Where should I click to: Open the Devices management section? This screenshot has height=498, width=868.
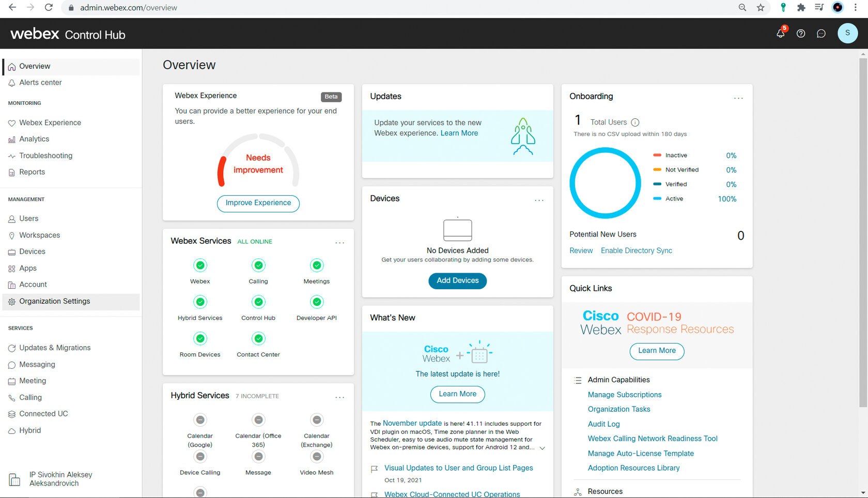point(33,252)
